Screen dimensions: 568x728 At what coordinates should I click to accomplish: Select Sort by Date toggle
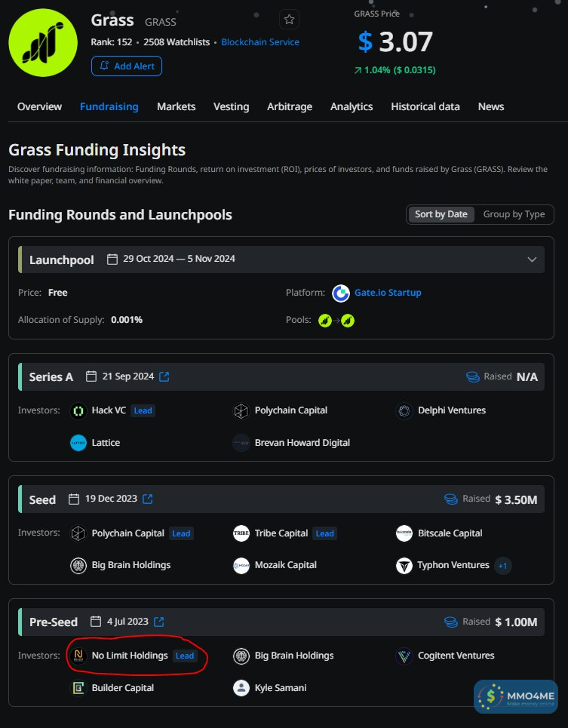(x=441, y=214)
